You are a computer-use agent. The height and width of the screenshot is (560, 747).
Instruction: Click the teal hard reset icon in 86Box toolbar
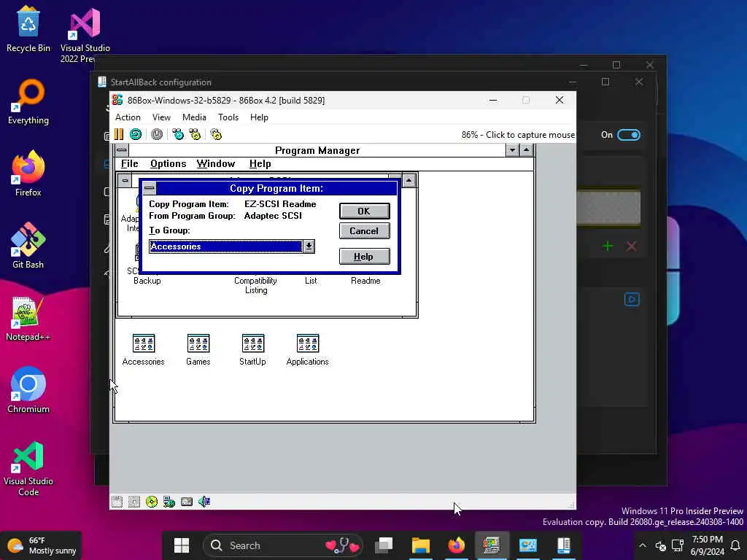pos(136,134)
